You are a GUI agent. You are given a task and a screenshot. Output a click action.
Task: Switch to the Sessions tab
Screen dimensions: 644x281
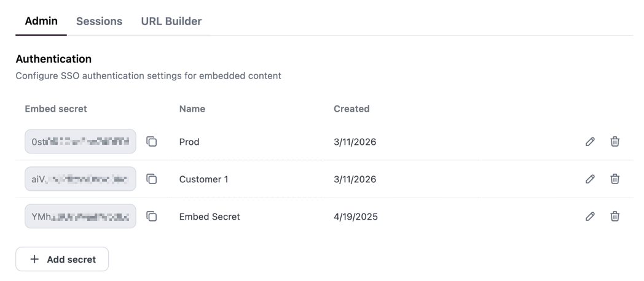click(99, 21)
